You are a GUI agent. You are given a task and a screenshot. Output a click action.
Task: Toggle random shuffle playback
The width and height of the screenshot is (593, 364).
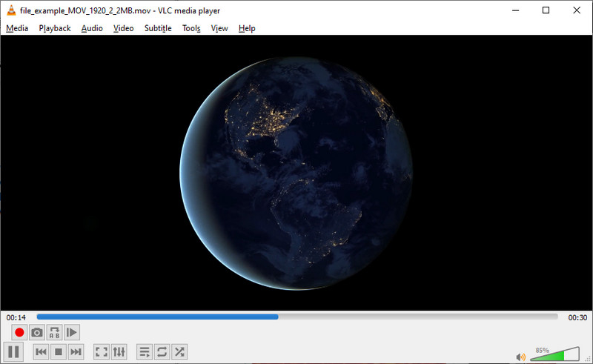179,351
